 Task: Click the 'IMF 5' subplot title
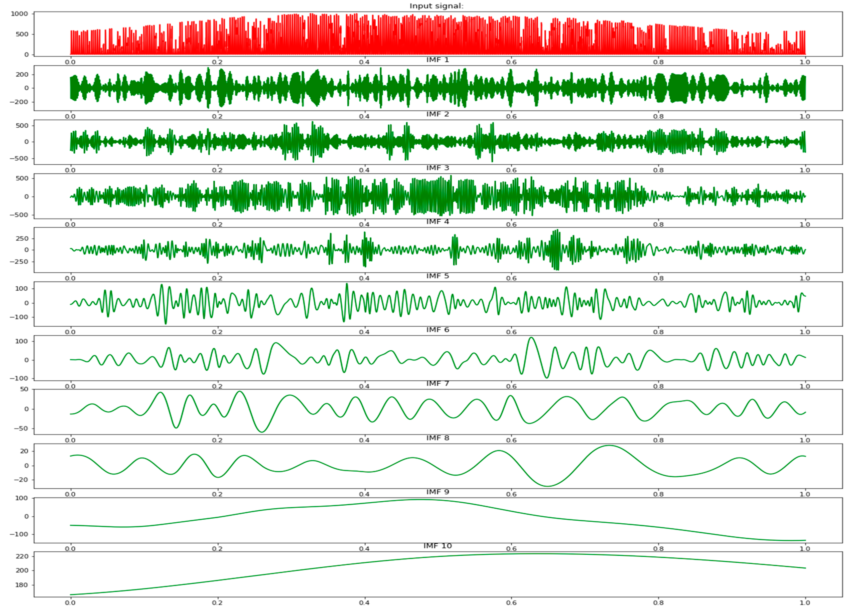point(438,276)
